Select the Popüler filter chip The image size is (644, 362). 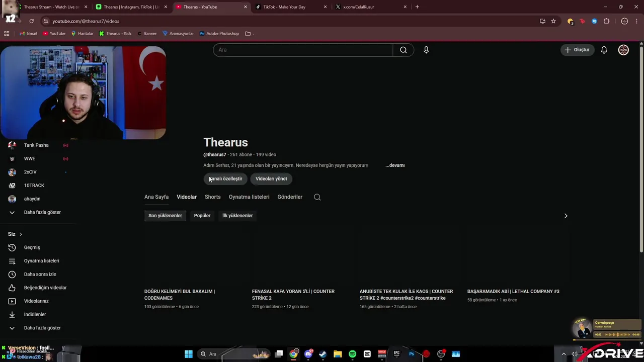coord(202,216)
